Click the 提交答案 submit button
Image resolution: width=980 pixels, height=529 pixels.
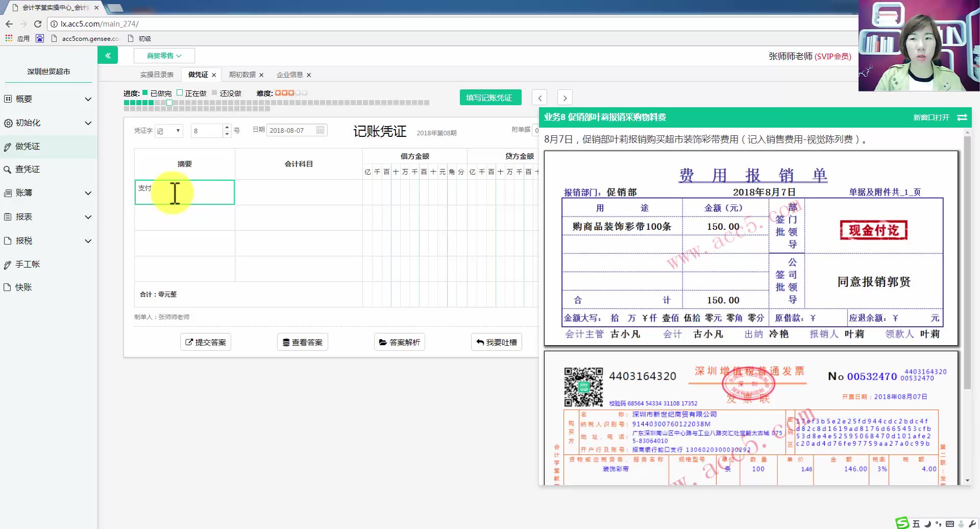(x=205, y=342)
